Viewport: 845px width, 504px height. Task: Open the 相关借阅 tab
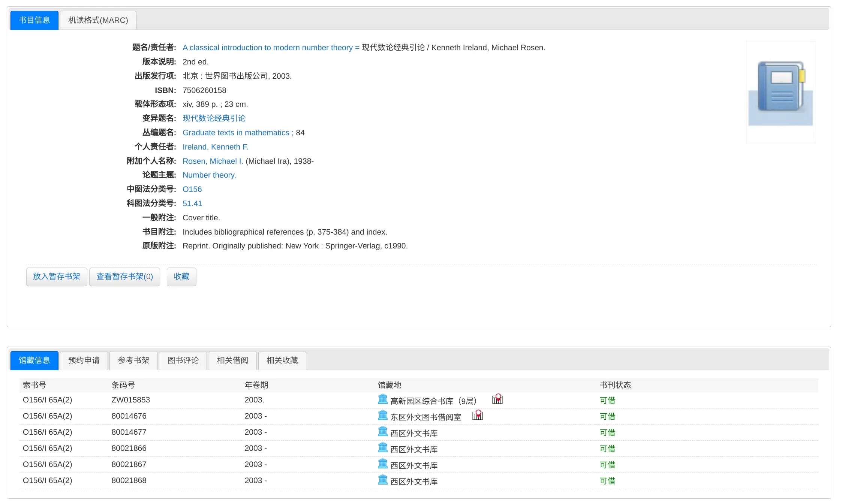pyautogui.click(x=232, y=360)
